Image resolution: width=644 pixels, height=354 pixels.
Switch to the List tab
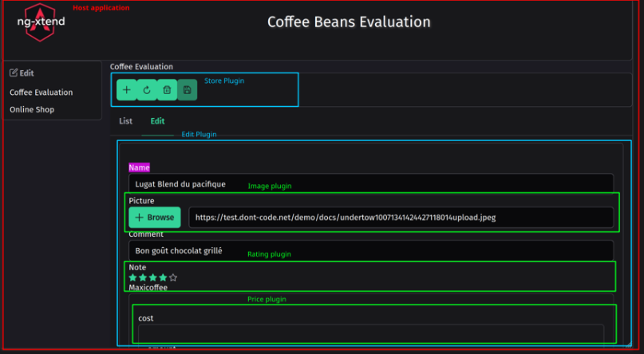click(x=125, y=121)
